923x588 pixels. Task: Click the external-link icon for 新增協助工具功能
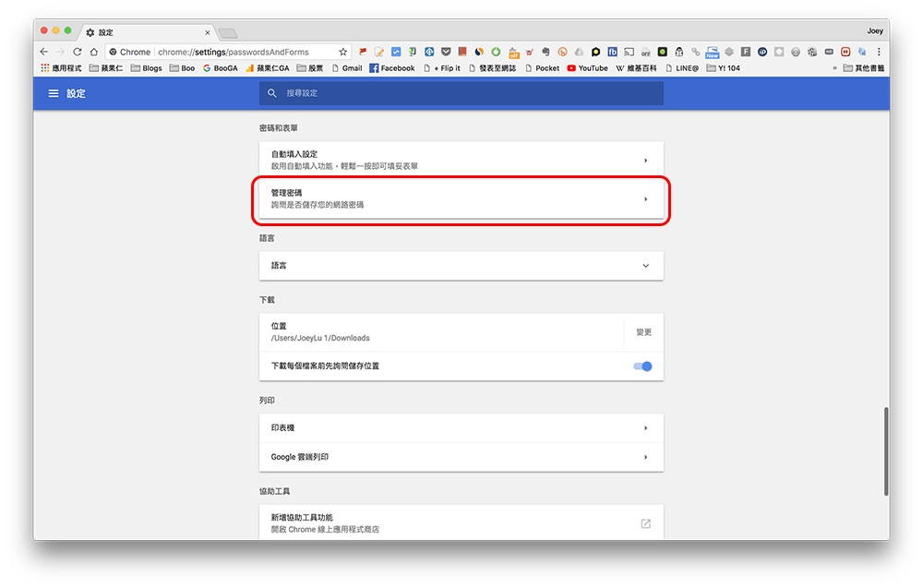[x=646, y=523]
